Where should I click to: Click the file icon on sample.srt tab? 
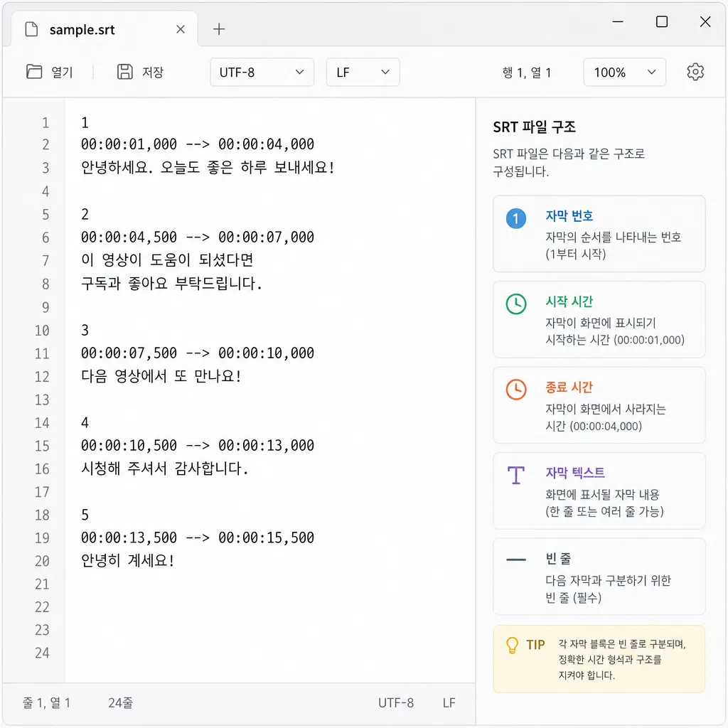pos(31,29)
